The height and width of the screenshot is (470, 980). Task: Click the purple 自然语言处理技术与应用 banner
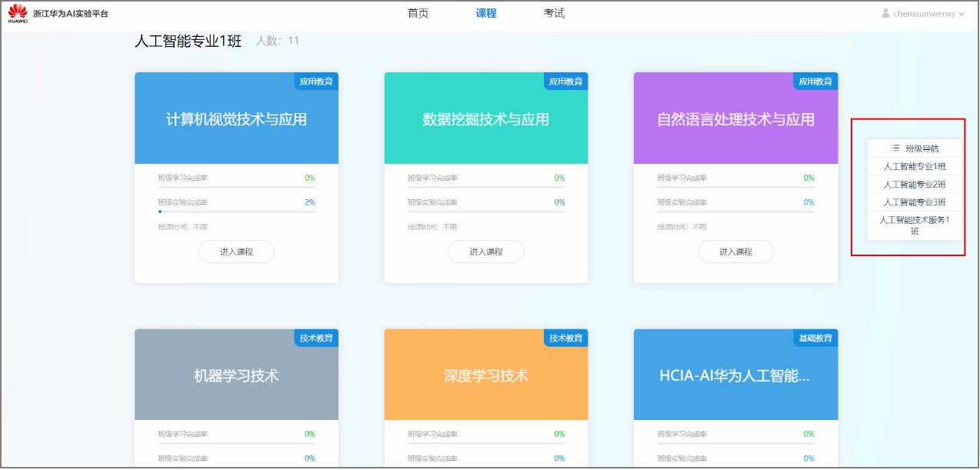pyautogui.click(x=735, y=118)
